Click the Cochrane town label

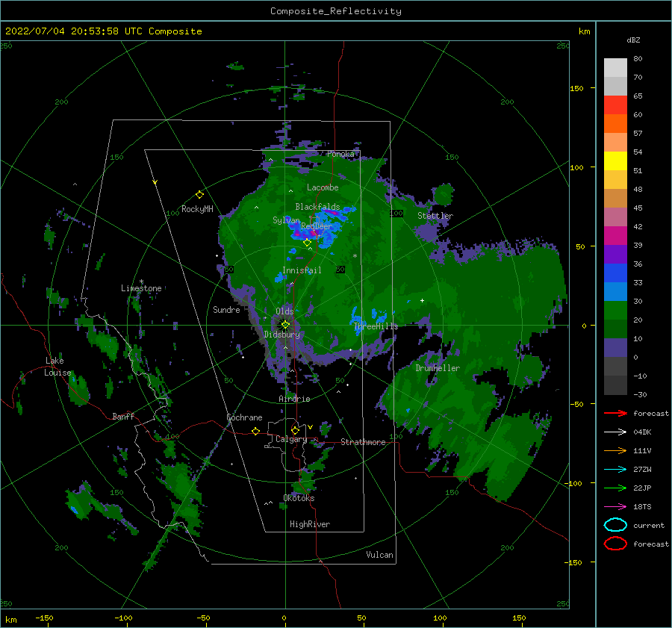(244, 417)
